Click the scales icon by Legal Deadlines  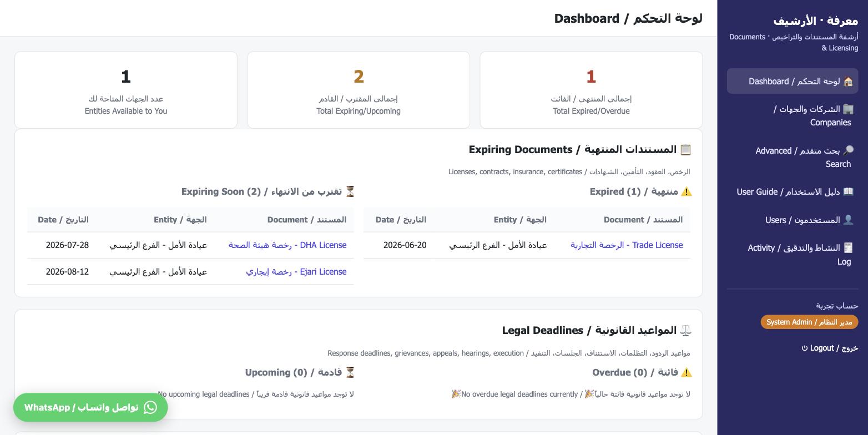[686, 331]
